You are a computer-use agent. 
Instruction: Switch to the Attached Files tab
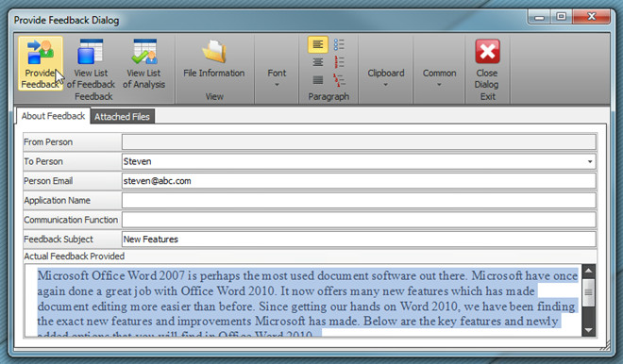[122, 117]
